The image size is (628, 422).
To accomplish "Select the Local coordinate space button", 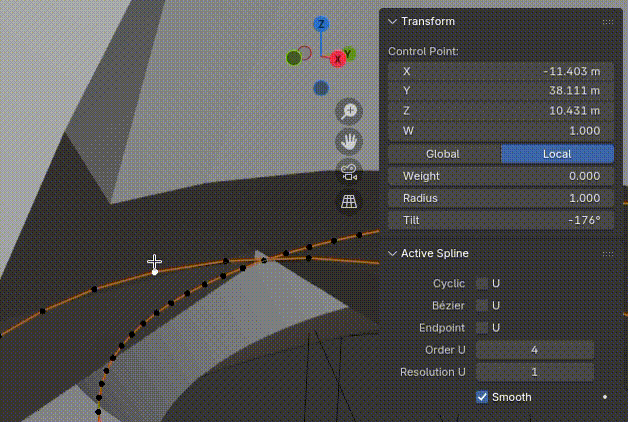I will (x=557, y=154).
